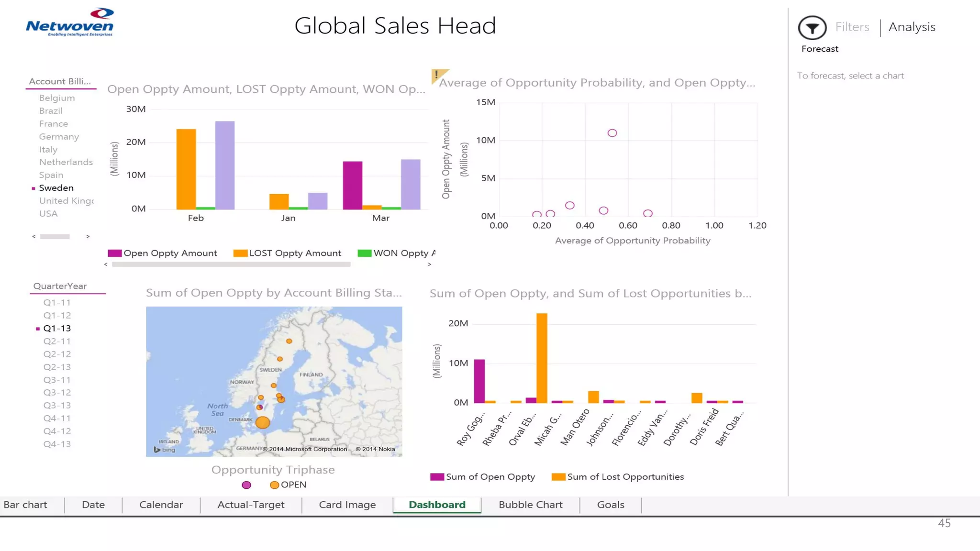Image resolution: width=980 pixels, height=551 pixels.
Task: Click right arrow of bar chart legend scrollbar
Action: tap(429, 264)
